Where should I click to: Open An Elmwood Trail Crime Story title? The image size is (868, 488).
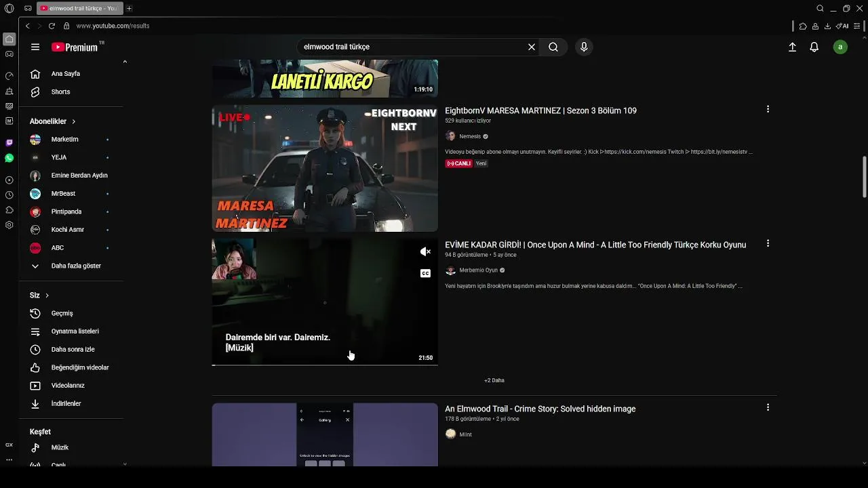540,409
